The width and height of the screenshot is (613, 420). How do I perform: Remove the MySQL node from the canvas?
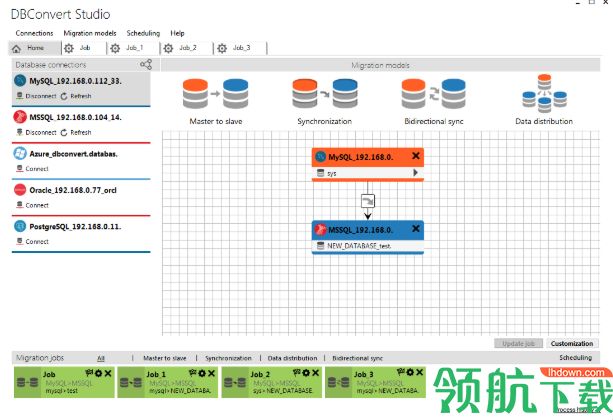[416, 156]
